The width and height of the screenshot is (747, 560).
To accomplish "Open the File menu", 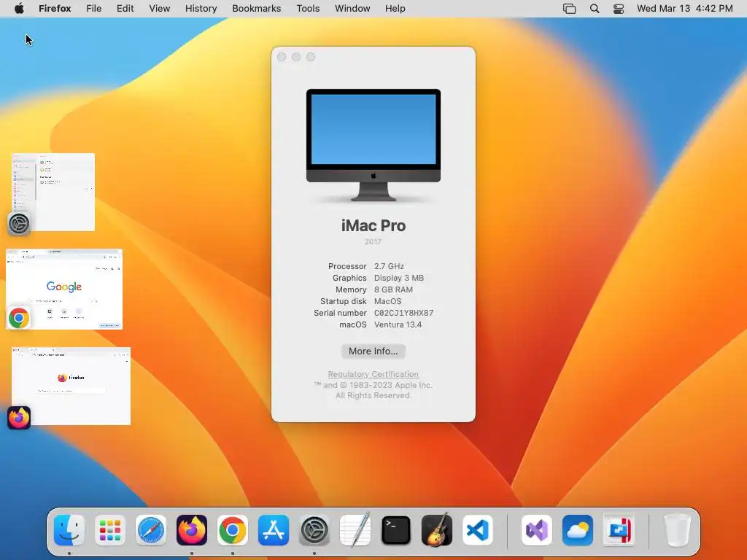I will 94,9.
